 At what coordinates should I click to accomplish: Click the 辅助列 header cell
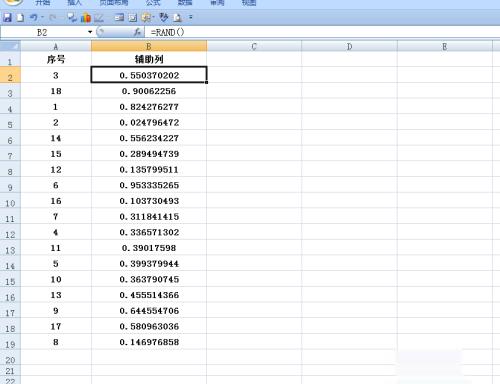149,60
